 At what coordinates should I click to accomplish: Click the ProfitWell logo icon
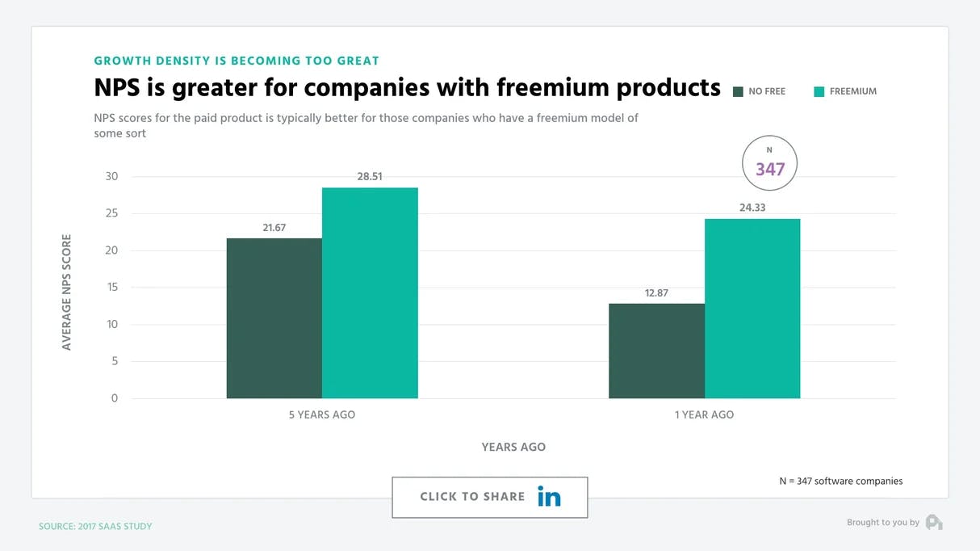[x=934, y=523]
